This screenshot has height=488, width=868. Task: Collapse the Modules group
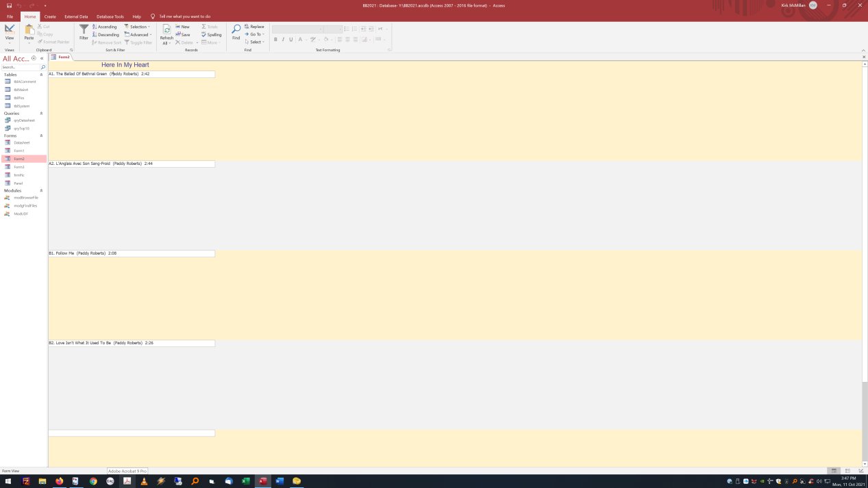41,190
